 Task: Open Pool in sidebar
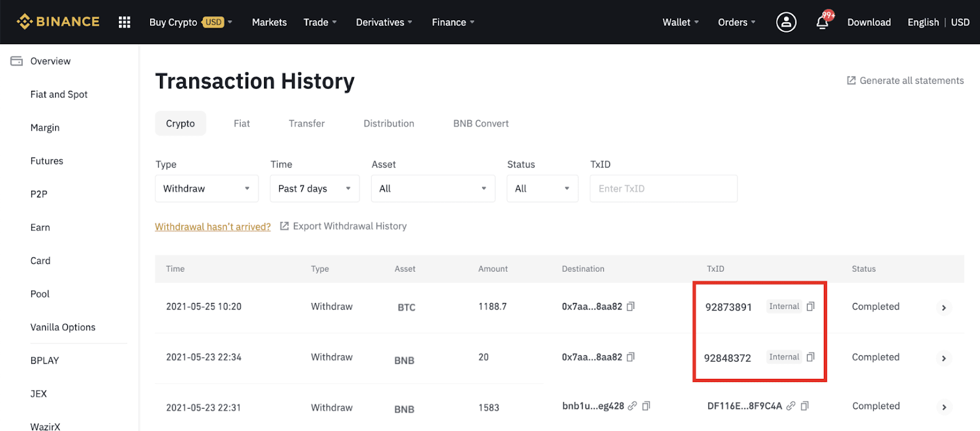click(40, 294)
